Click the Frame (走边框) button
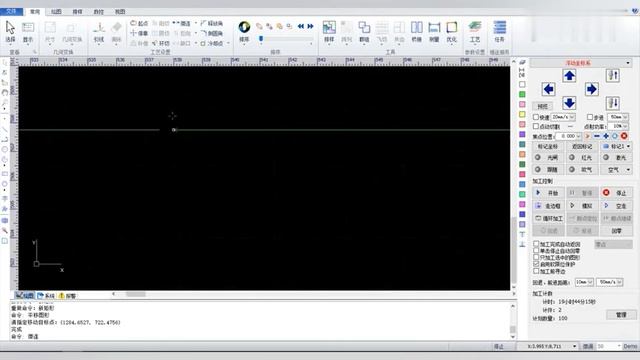 [548, 206]
